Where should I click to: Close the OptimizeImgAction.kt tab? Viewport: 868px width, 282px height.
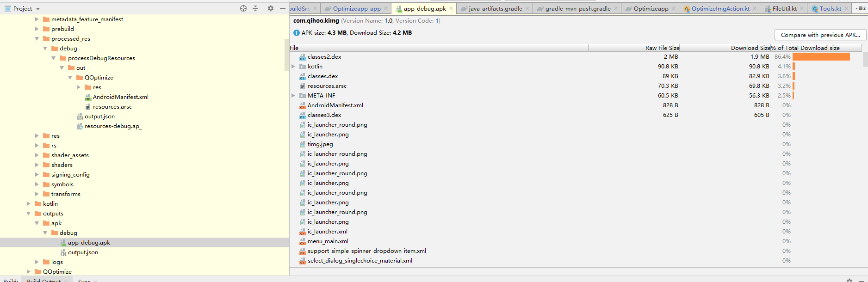pos(755,8)
